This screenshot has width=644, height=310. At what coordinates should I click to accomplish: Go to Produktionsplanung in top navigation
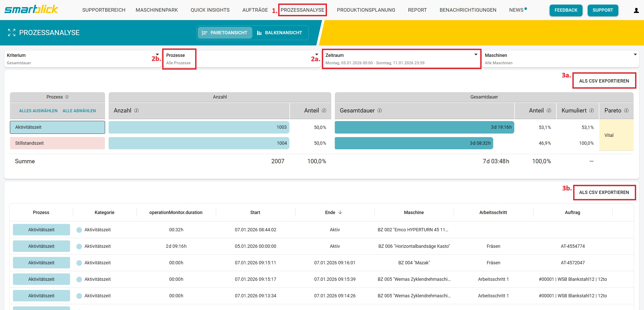click(x=366, y=10)
